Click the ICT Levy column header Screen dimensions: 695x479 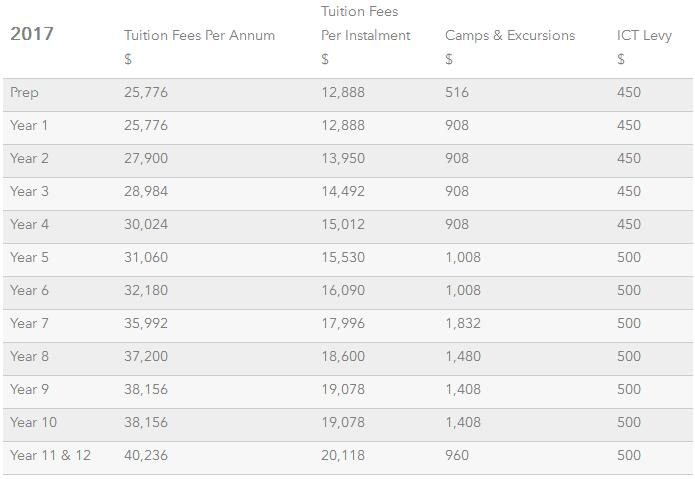pyautogui.click(x=644, y=35)
